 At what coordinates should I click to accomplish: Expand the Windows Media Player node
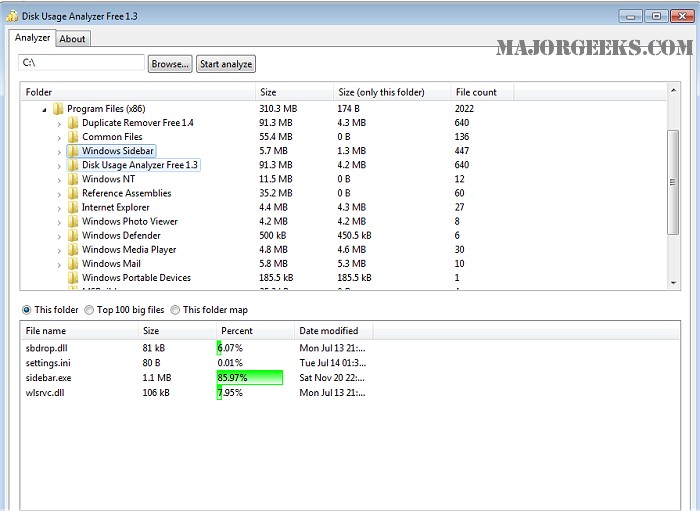click(59, 251)
